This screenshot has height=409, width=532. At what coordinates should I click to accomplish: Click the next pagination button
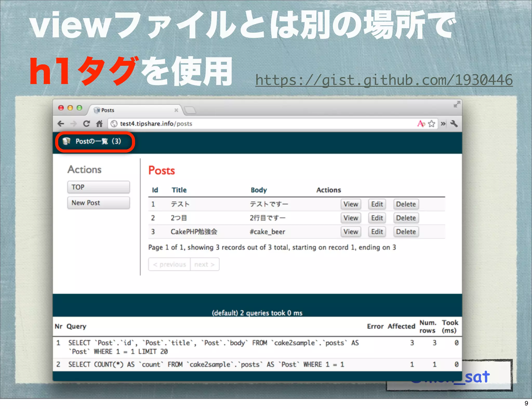(205, 264)
